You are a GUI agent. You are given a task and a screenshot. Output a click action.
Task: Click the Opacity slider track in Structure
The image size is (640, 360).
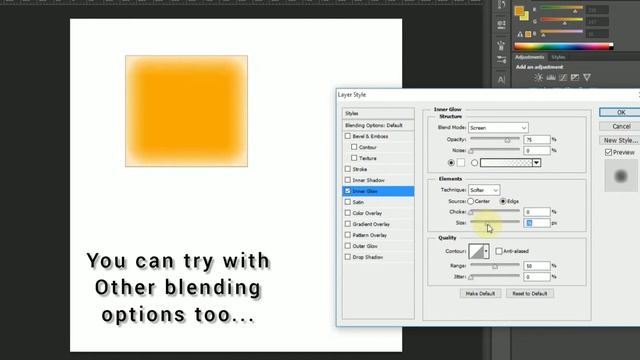tap(495, 139)
